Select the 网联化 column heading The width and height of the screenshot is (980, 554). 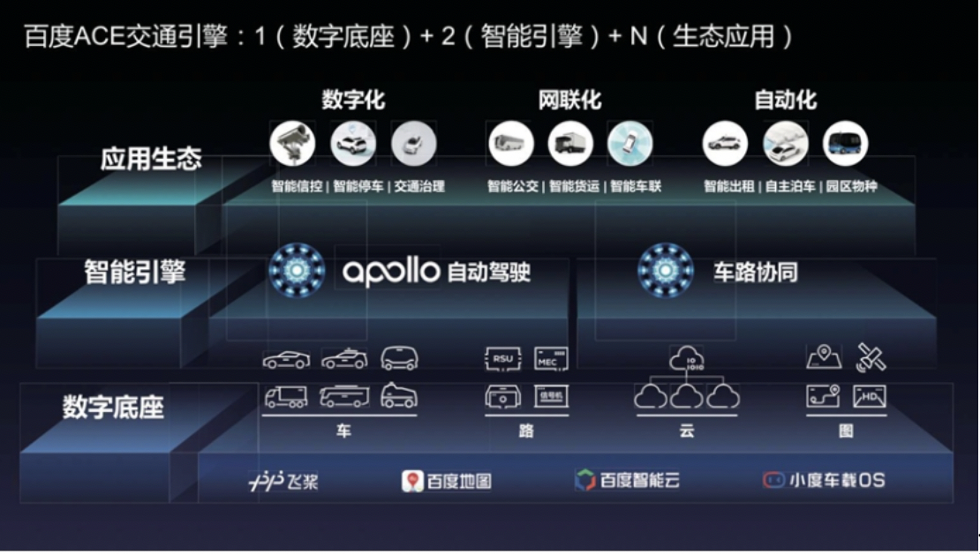569,100
